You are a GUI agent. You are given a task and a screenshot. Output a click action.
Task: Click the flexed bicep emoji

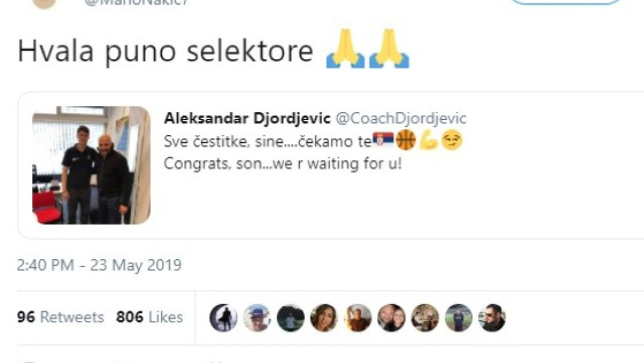pyautogui.click(x=428, y=140)
